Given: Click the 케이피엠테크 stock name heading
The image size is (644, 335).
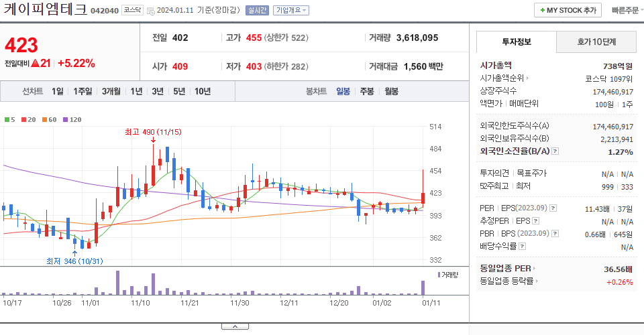Looking at the screenshot, I should 45,9.
